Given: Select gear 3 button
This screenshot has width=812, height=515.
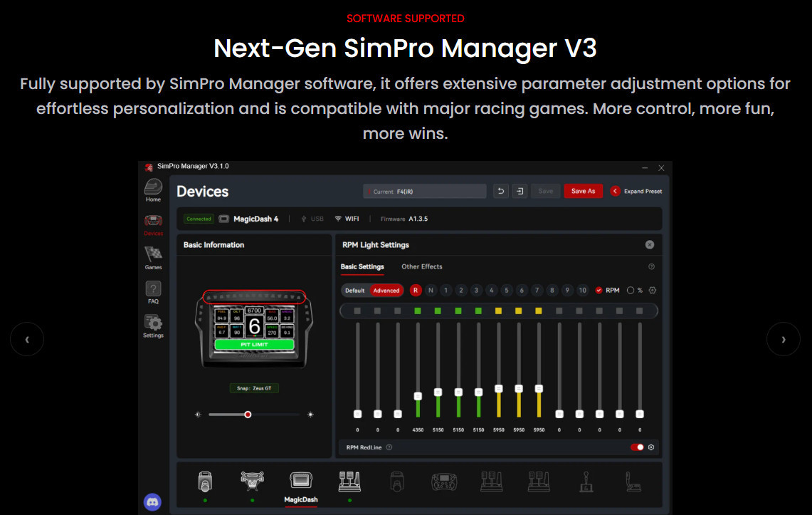Looking at the screenshot, I should tap(476, 290).
